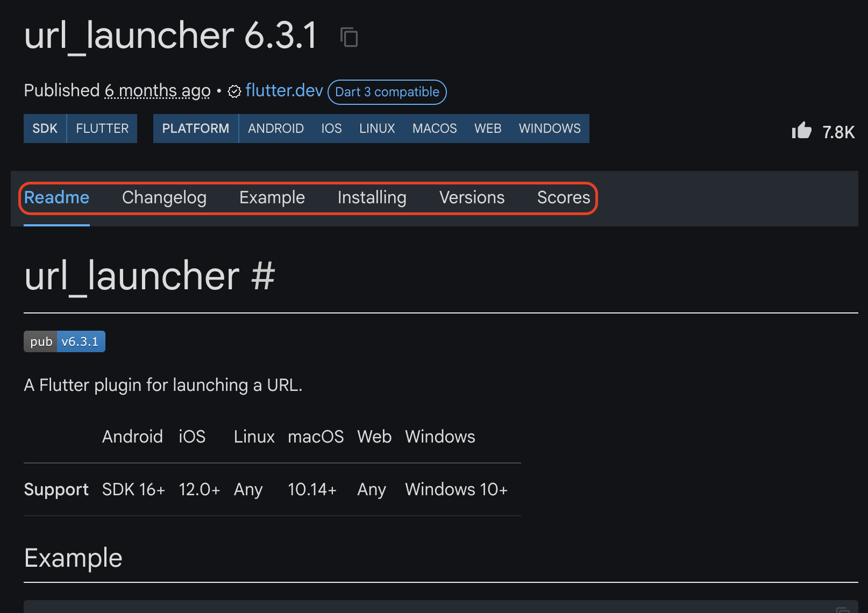Click the 'Any' cell under the Linux column
868x613 pixels.
point(248,490)
